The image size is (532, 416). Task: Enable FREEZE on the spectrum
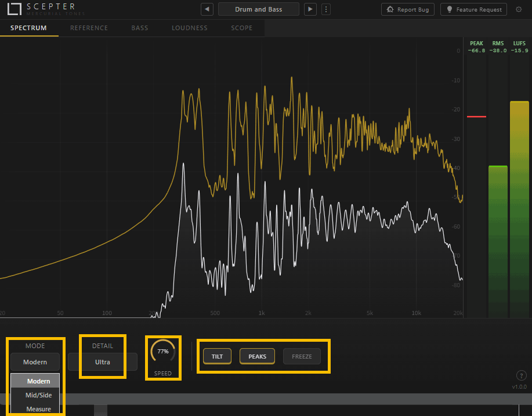click(302, 356)
